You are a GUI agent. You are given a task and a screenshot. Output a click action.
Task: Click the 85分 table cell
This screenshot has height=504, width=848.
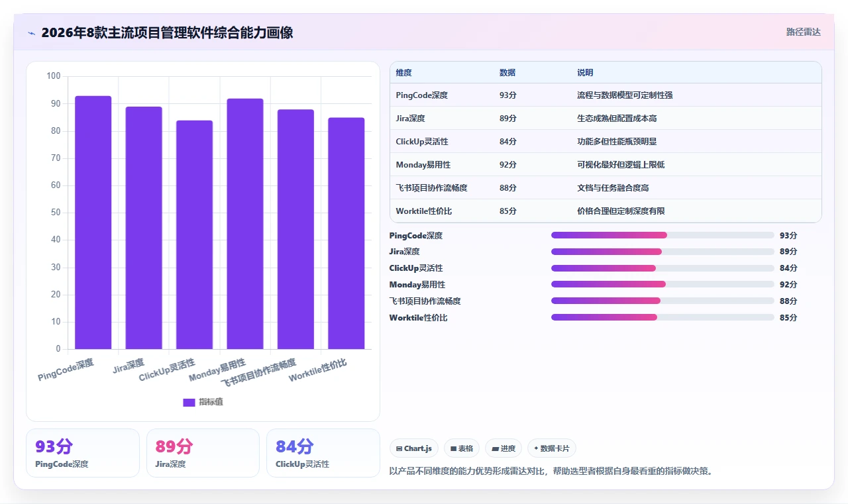(508, 211)
